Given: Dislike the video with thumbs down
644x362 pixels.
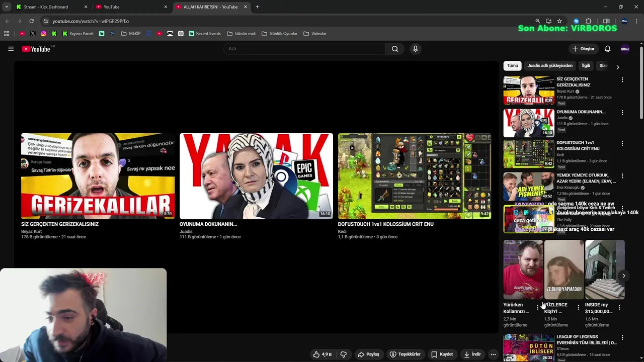Looking at the screenshot, I should click(343, 354).
